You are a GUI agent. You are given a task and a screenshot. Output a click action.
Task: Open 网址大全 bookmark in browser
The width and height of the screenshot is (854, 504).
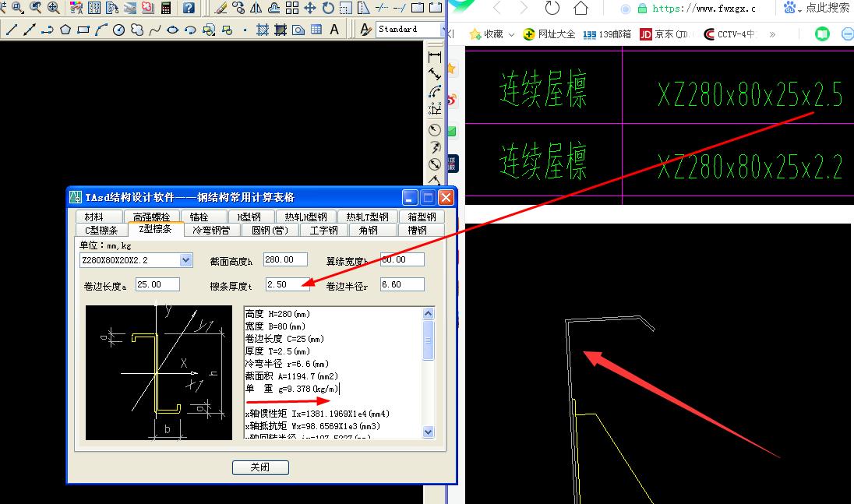[x=549, y=34]
